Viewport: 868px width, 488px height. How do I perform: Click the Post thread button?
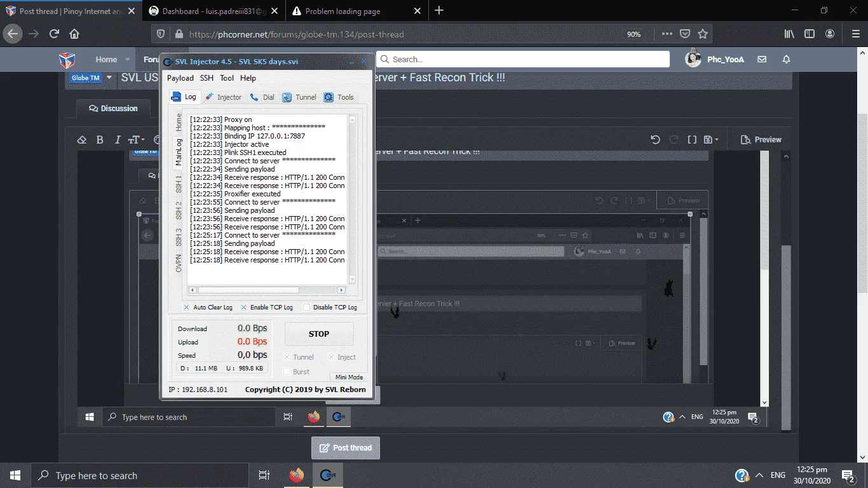pyautogui.click(x=346, y=448)
